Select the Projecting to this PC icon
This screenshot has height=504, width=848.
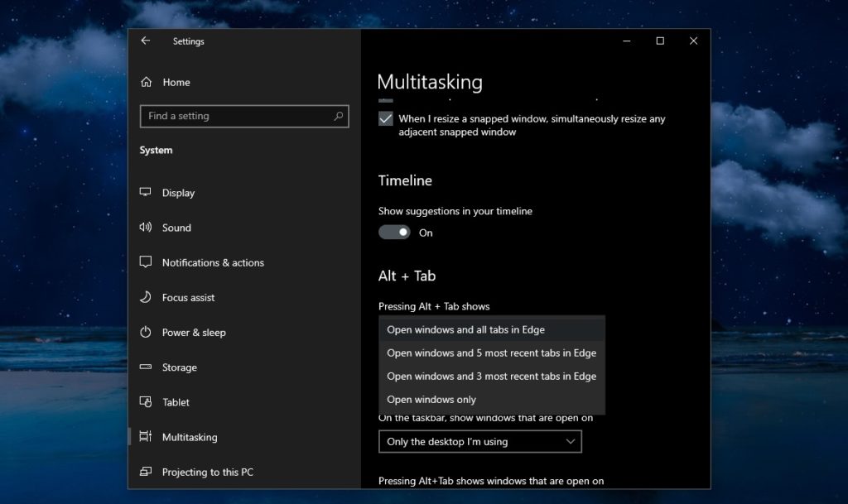tap(146, 472)
